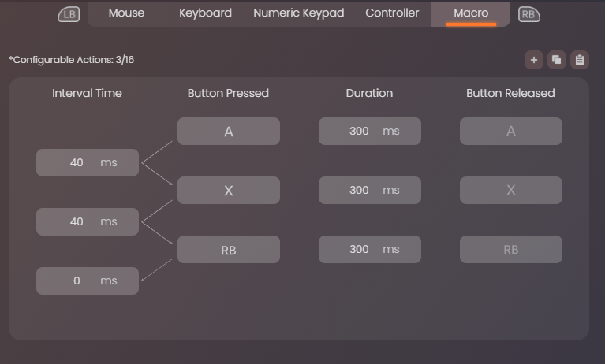Click the Button Pressed RB field
Image resolution: width=605 pixels, height=364 pixels.
(x=229, y=250)
